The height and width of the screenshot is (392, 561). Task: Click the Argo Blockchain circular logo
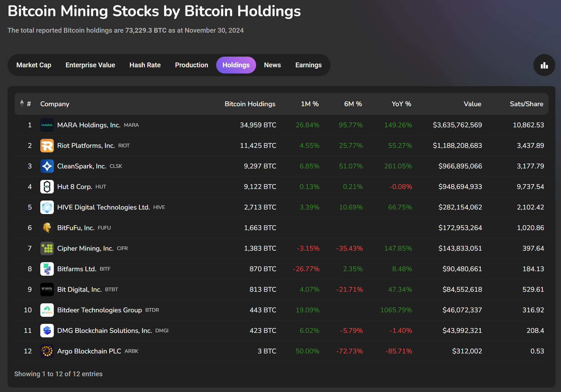click(x=47, y=351)
